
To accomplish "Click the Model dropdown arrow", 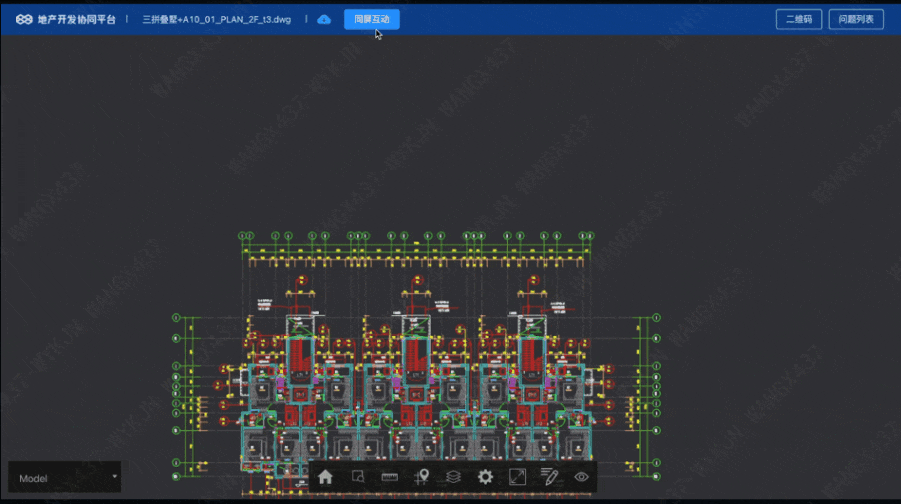I will [114, 477].
